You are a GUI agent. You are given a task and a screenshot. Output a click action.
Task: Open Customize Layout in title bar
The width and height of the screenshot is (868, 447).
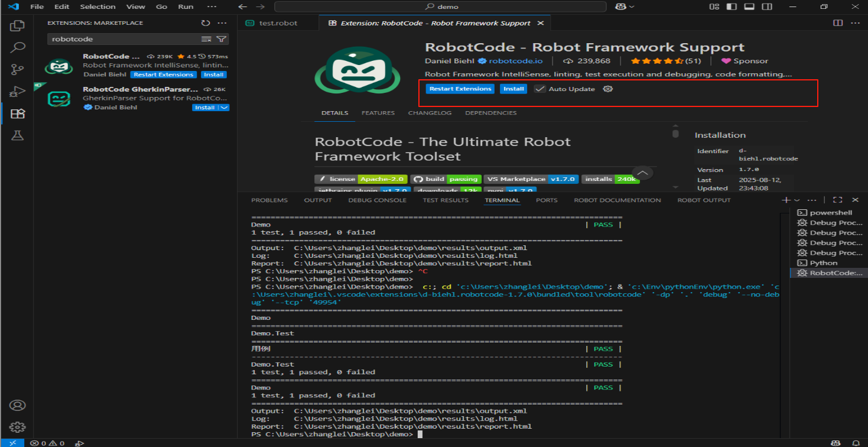(714, 7)
